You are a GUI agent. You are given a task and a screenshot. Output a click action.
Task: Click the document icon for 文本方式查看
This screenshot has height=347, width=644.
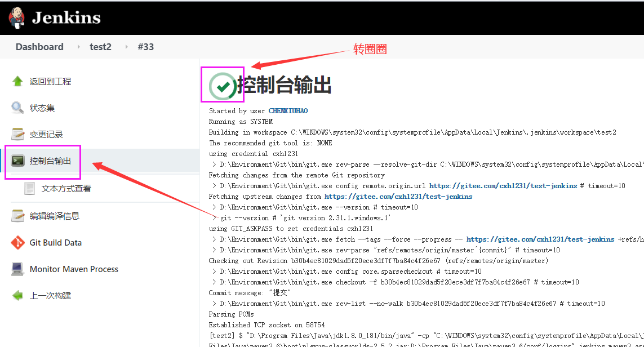click(x=29, y=189)
